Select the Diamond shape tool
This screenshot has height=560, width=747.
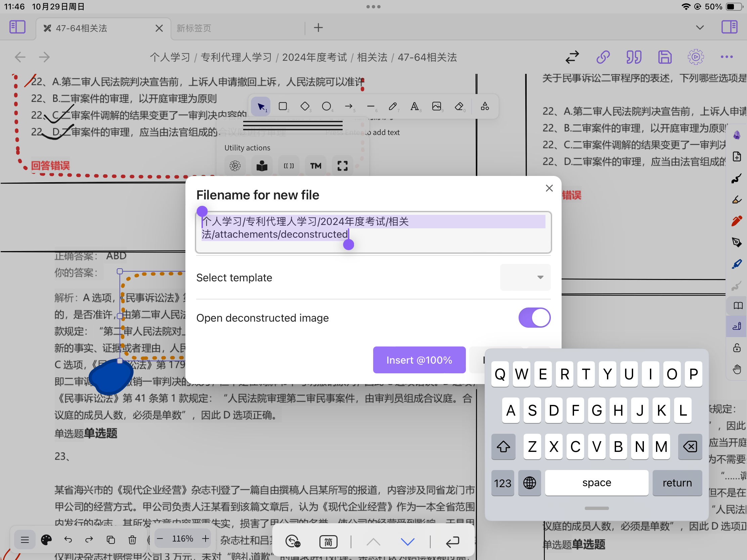[305, 107]
